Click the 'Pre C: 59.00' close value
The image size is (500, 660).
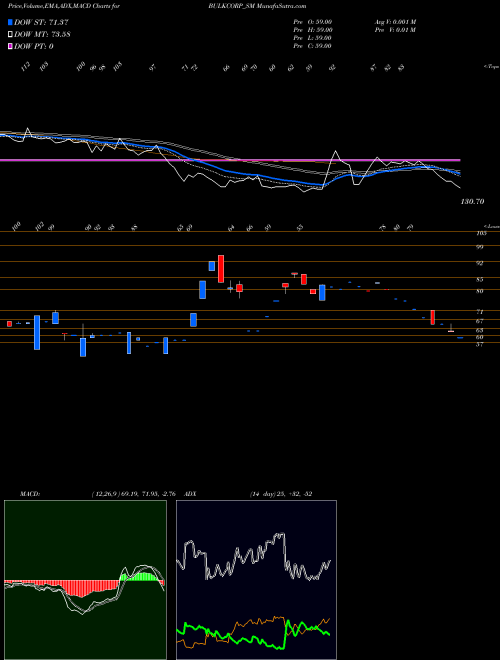tap(313, 46)
